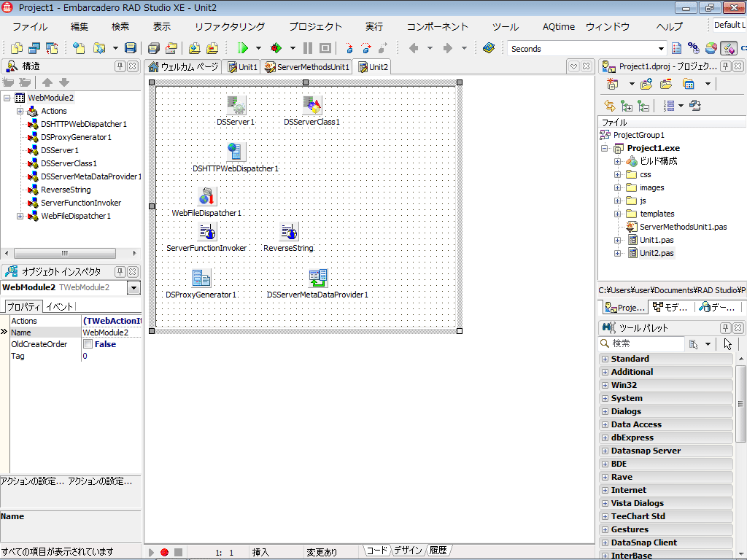Click the Trace Into toolbar icon

click(x=349, y=48)
